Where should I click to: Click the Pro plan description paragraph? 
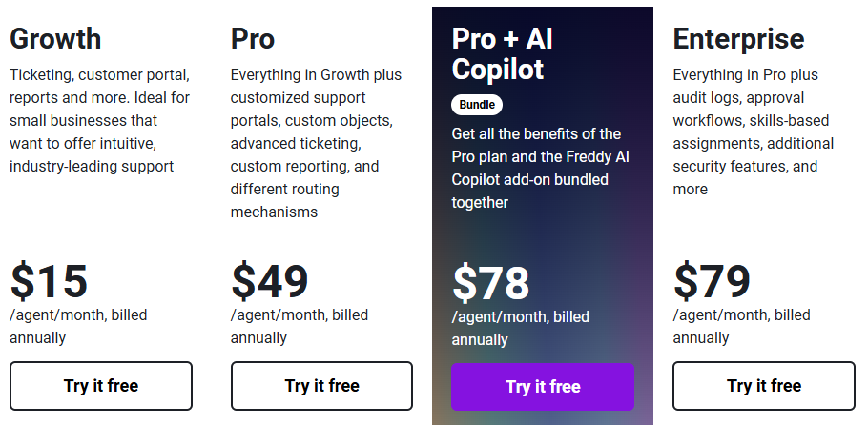(317, 143)
